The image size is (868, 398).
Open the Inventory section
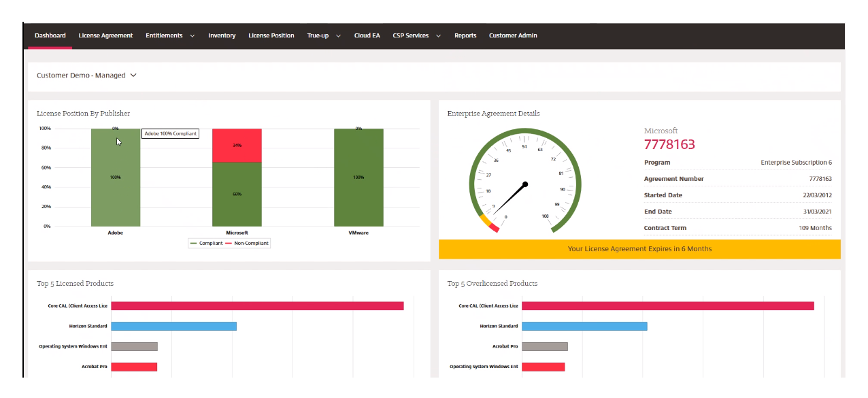point(222,35)
